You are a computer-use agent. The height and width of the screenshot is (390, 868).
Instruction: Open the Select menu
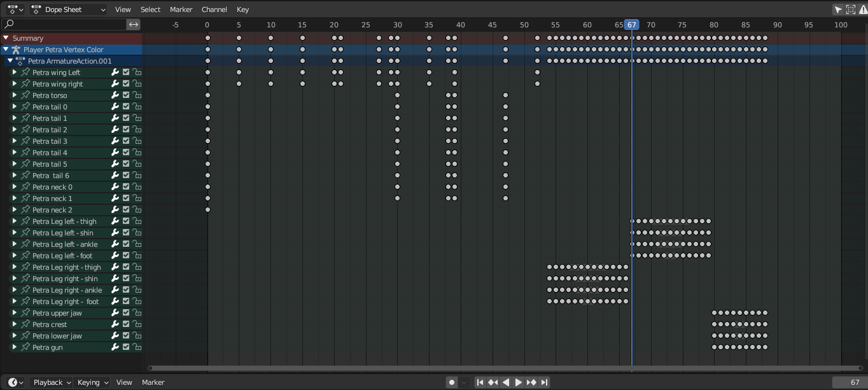pyautogui.click(x=150, y=10)
